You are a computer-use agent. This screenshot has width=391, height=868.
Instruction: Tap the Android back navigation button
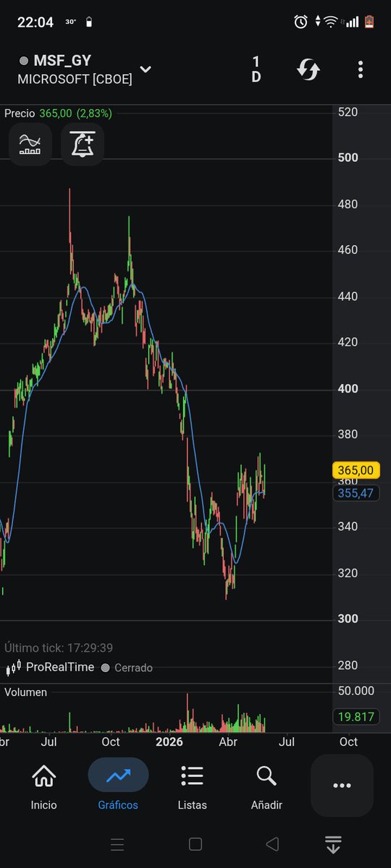coord(272,844)
